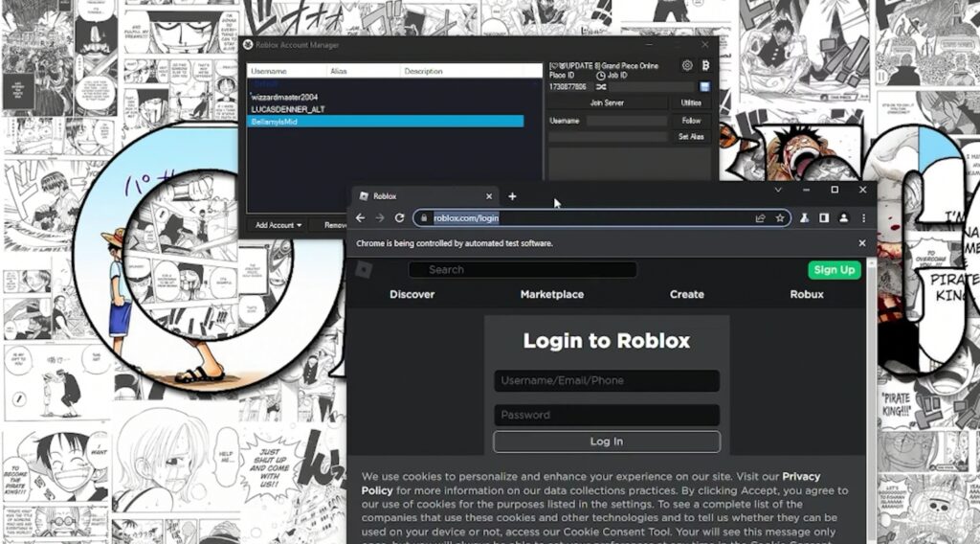
Task: Click the Roblox Search box
Action: (x=523, y=269)
